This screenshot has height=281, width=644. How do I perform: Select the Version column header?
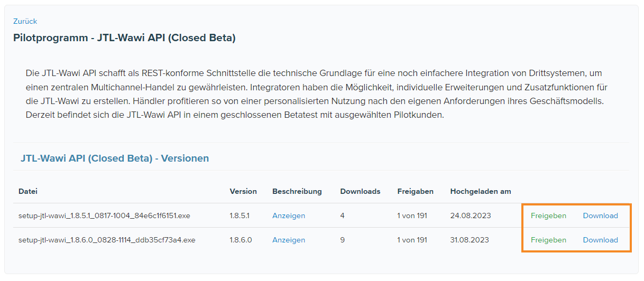click(243, 191)
